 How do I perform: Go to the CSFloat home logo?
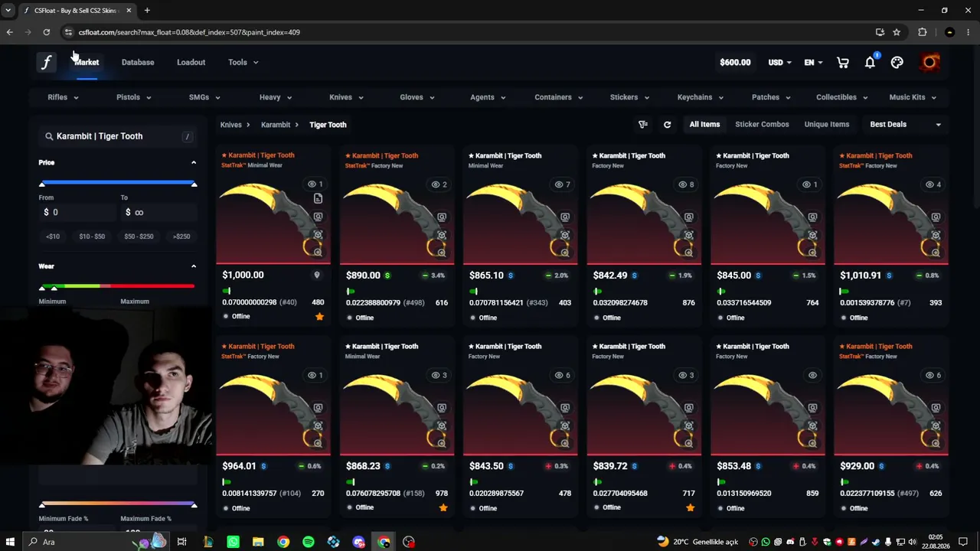point(46,63)
